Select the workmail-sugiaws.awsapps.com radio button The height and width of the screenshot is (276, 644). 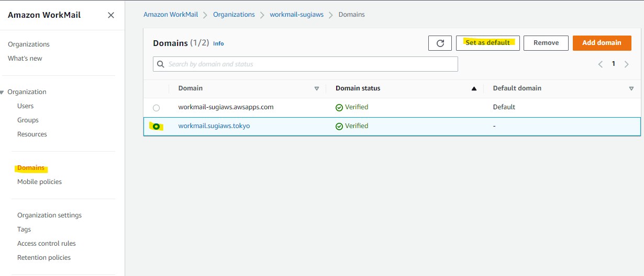(x=156, y=108)
